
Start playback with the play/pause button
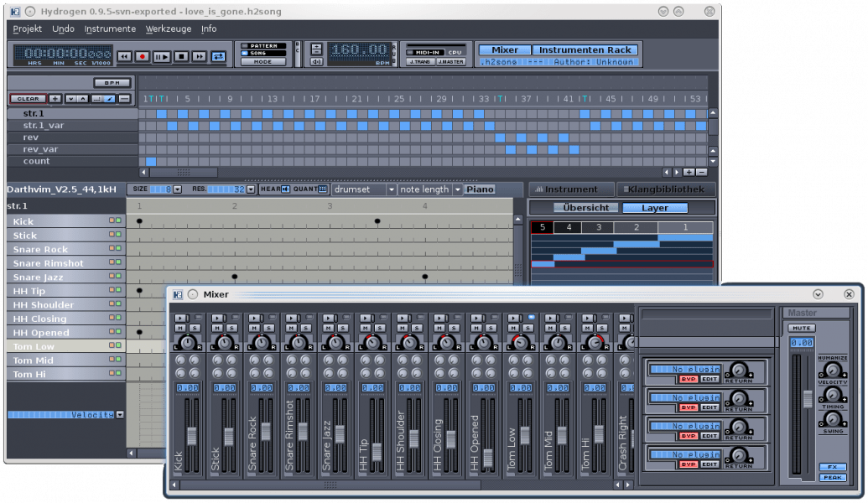(x=162, y=56)
